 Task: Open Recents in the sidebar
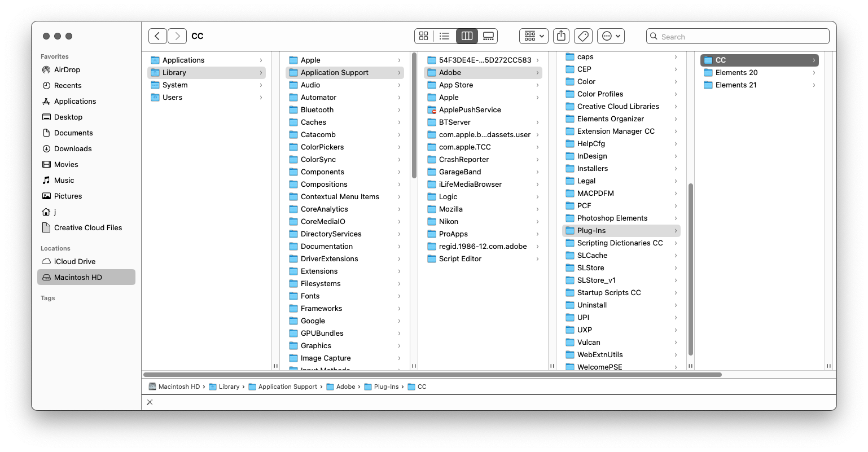pos(86,86)
